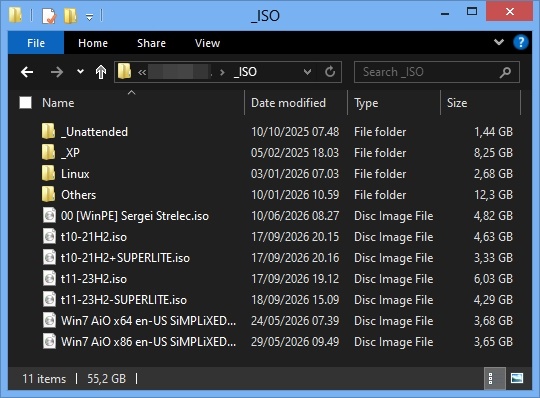Select the _Unattended folder icon

(48, 131)
